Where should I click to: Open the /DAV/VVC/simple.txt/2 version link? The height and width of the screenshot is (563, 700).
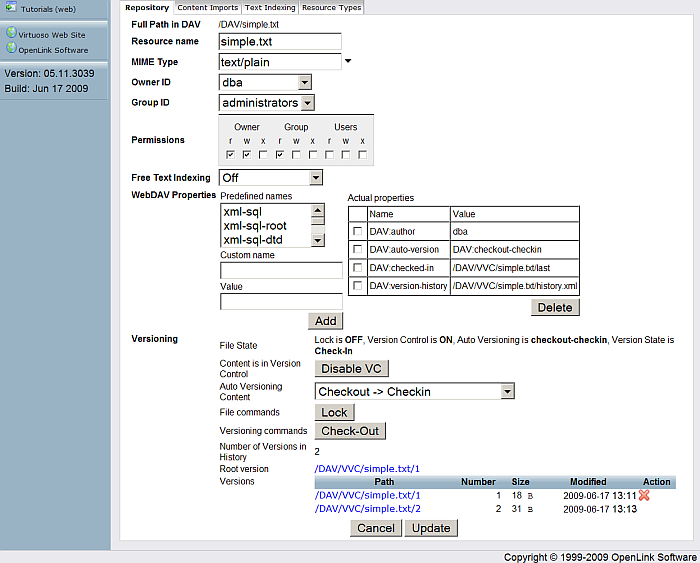pyautogui.click(x=368, y=509)
